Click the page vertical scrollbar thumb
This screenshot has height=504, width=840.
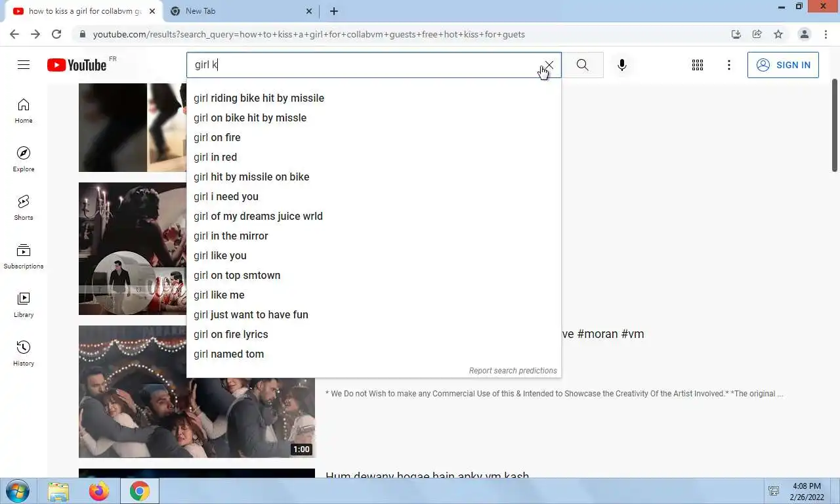(x=835, y=126)
